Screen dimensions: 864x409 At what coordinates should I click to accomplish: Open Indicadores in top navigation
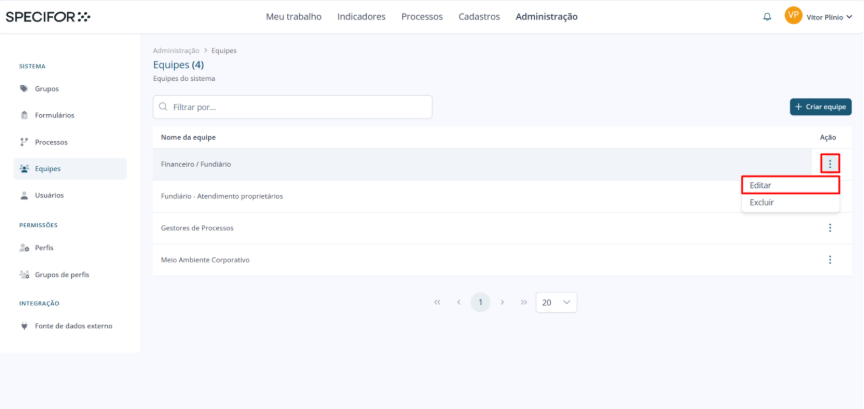point(361,17)
